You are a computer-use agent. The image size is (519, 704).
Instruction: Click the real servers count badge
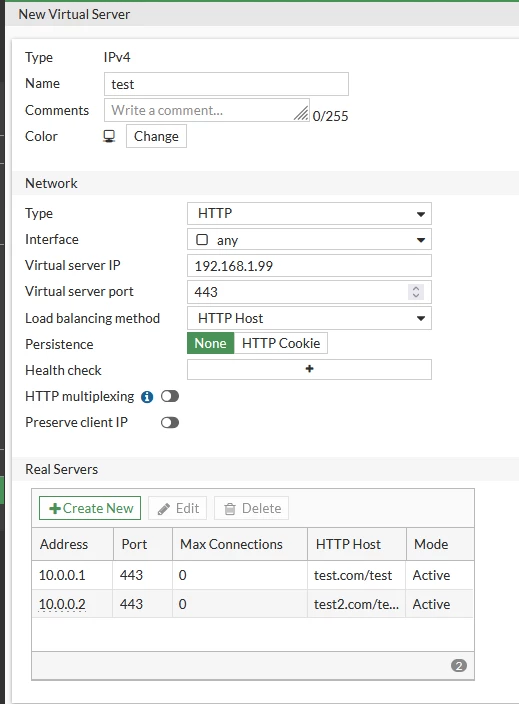459,665
